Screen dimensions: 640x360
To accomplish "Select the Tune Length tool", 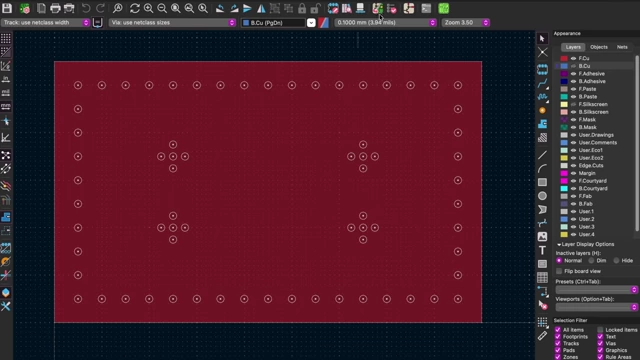I will [542, 97].
